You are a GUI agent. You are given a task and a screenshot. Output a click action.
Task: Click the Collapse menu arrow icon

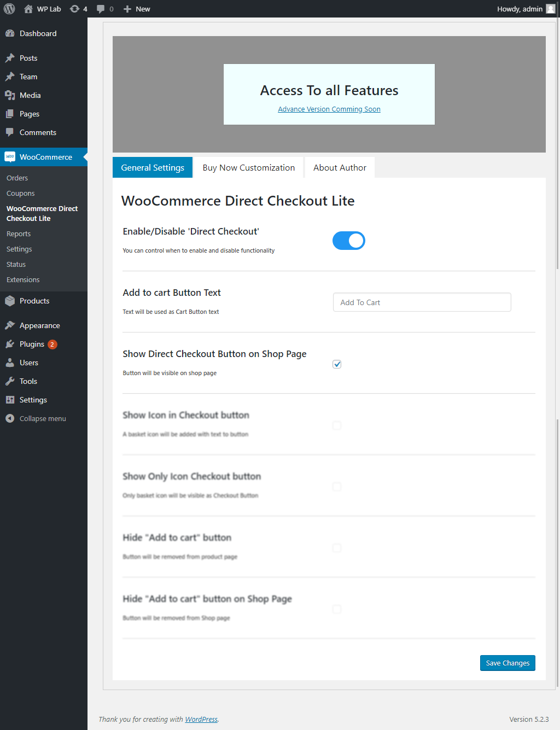pos(10,418)
